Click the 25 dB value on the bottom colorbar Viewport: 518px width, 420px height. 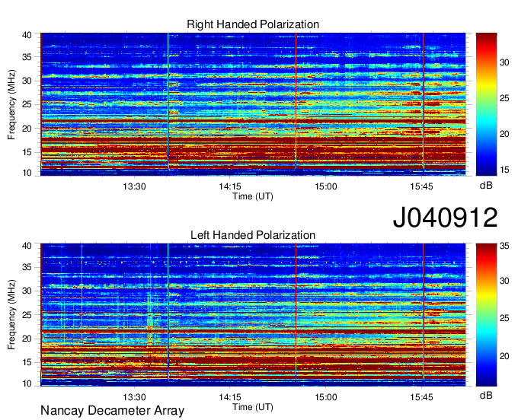(x=504, y=318)
